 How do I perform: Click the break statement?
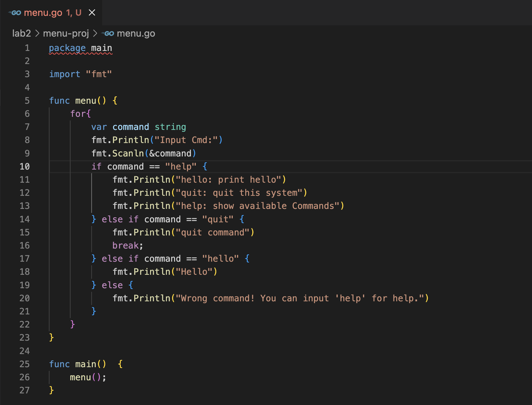coord(125,246)
